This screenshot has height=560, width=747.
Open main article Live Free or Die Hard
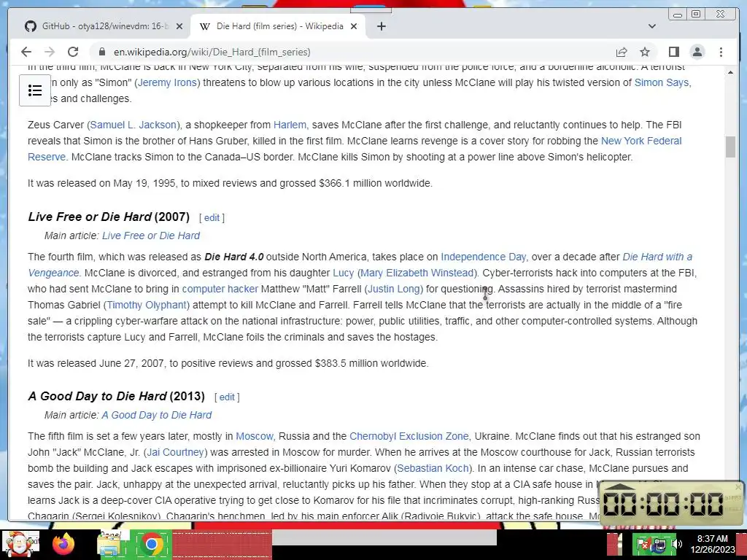(151, 236)
